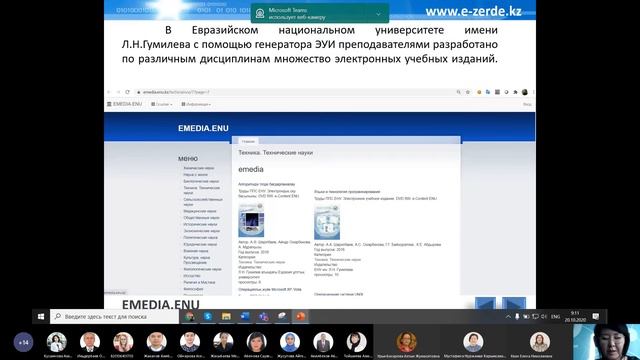Image resolution: width=640 pixels, height=360 pixels.
Task: Open Google Chrome from the taskbar
Action: (189, 316)
